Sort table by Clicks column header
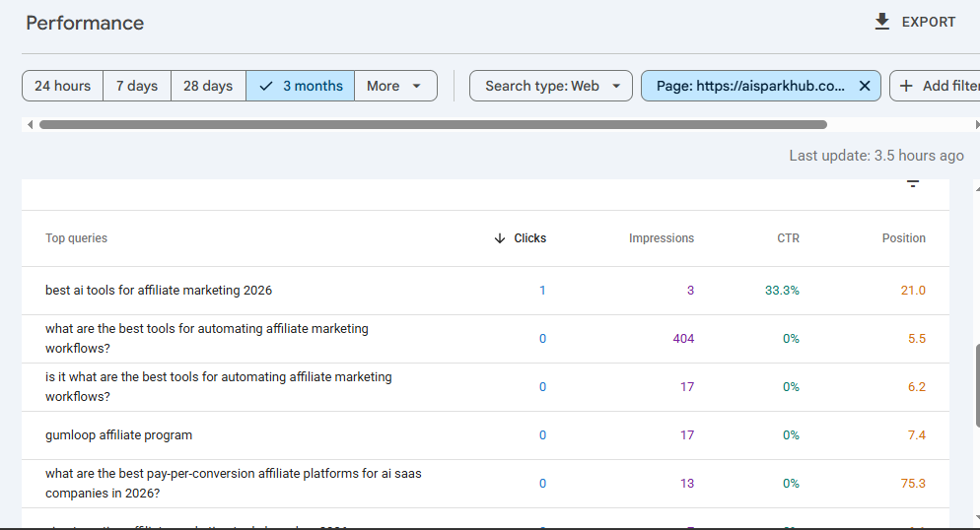980x530 pixels. click(x=530, y=238)
